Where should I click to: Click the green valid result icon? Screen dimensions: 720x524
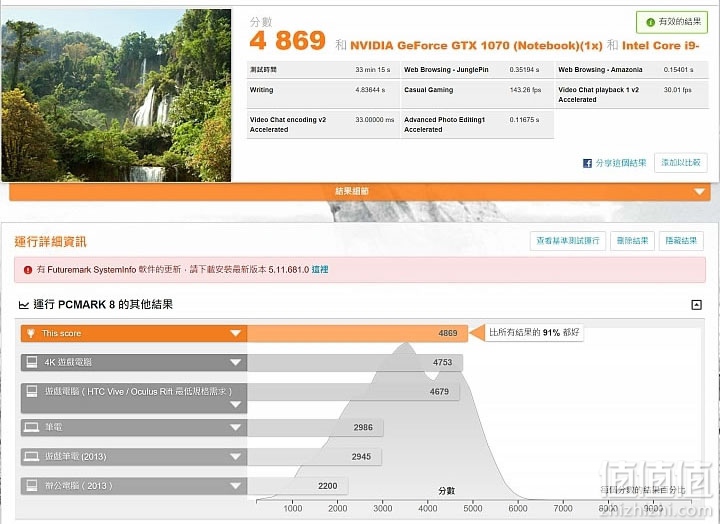point(650,22)
